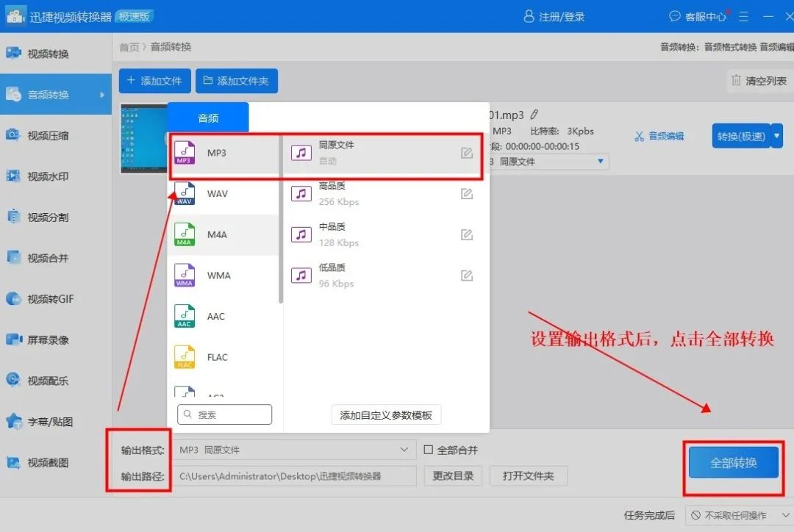This screenshot has width=794, height=532.
Task: Click 添加自定义参数模板 button
Action: tap(386, 415)
